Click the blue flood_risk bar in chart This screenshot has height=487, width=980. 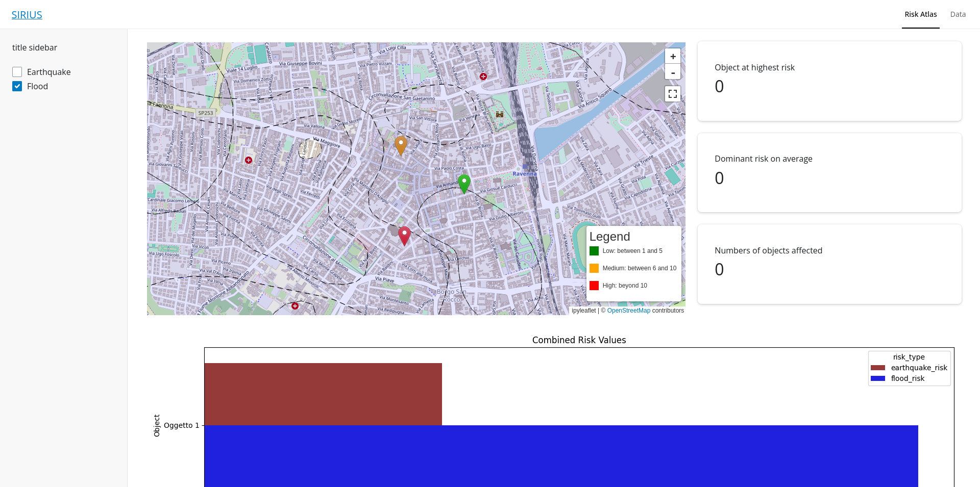[x=561, y=455]
